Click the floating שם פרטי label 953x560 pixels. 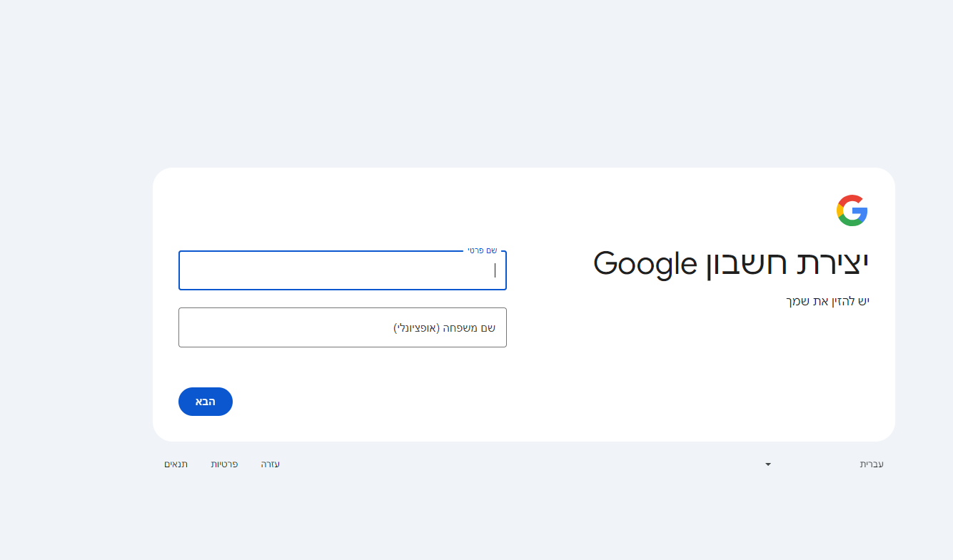pyautogui.click(x=482, y=250)
